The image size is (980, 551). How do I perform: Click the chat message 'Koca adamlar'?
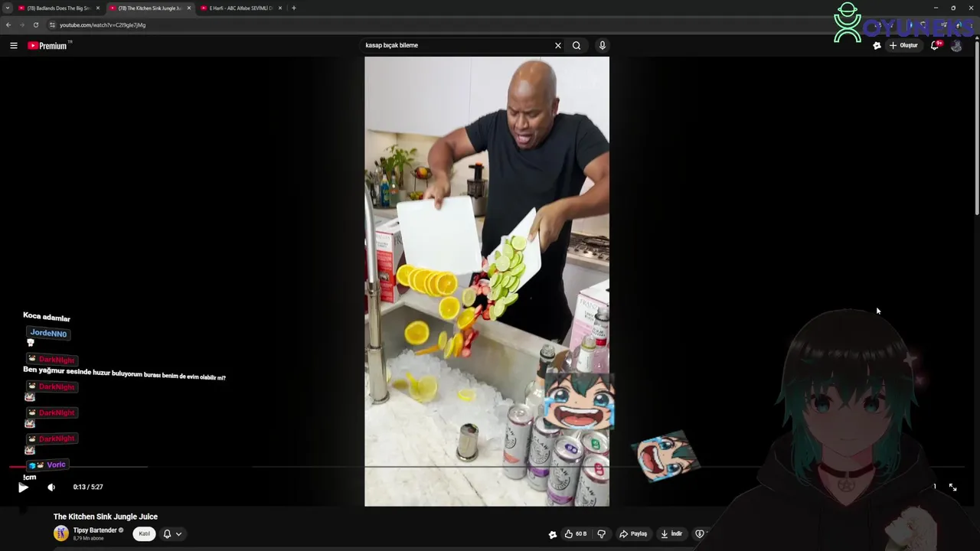tap(47, 317)
